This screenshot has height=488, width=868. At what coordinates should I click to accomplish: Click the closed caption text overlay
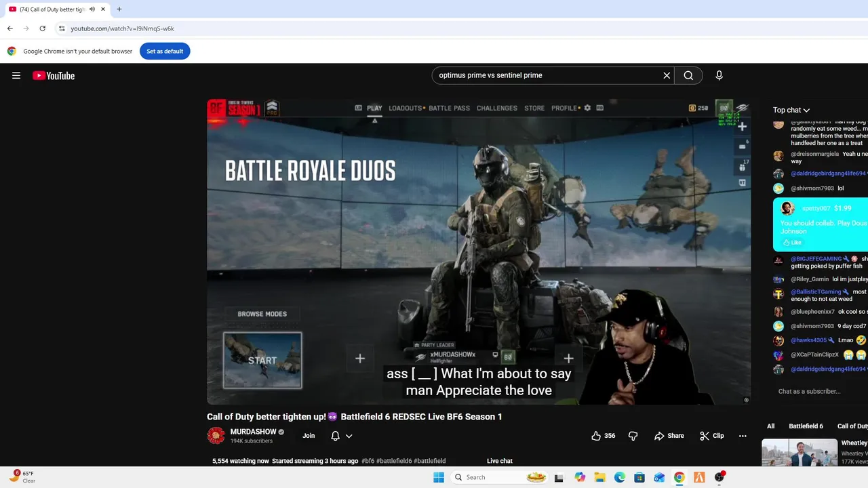tap(479, 382)
